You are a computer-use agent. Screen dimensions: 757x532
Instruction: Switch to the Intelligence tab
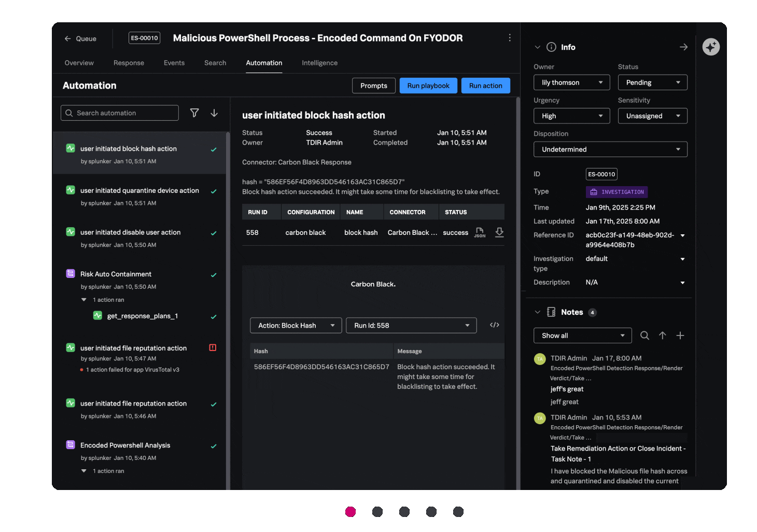pyautogui.click(x=319, y=63)
